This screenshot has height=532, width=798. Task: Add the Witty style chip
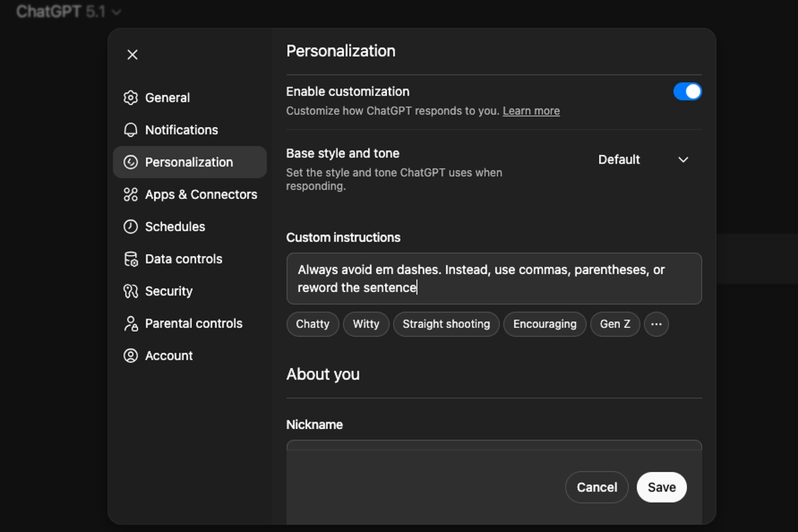[366, 325]
